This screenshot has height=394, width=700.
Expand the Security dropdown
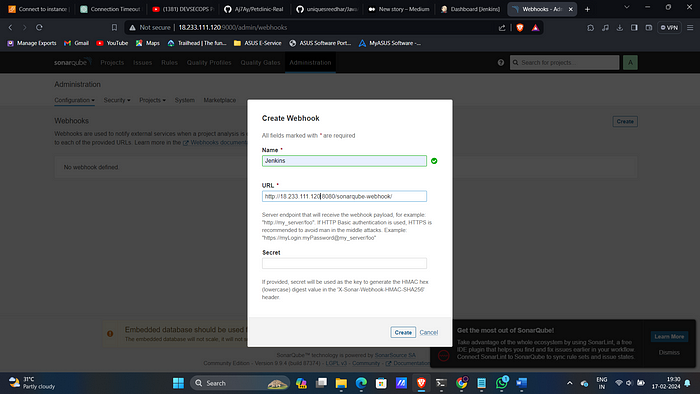[x=117, y=100]
